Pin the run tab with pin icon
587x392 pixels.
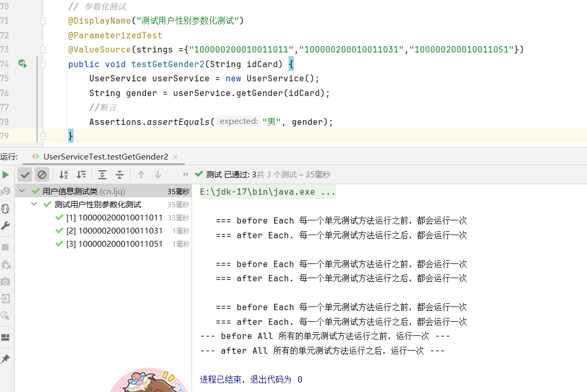click(5, 359)
